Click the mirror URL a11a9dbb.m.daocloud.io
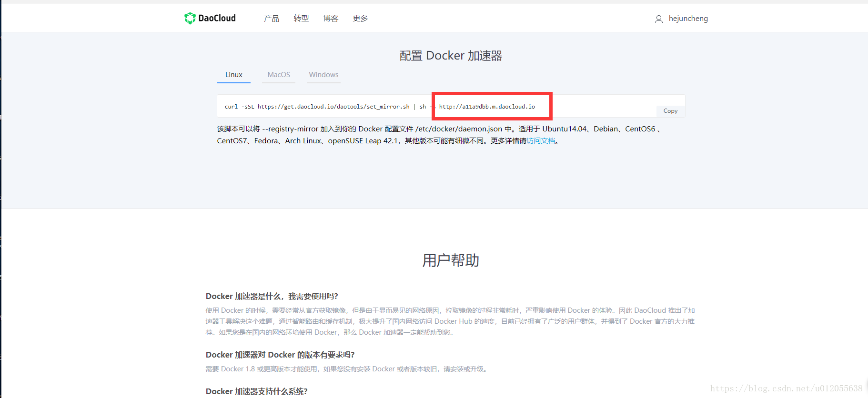The width and height of the screenshot is (868, 398). coord(487,107)
